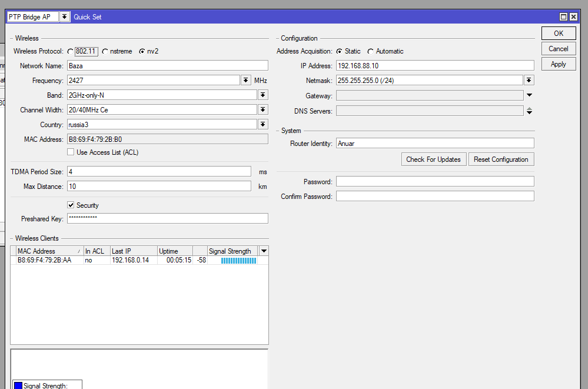
Task: Open the Band dropdown list
Action: (x=263, y=95)
